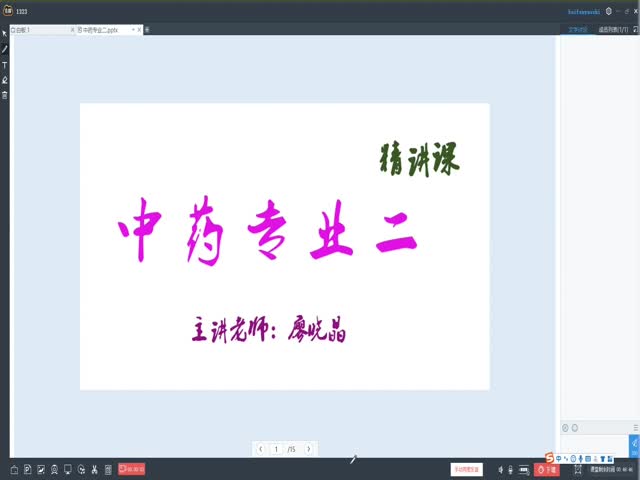Screen dimensions: 640x480
Task: Click the second round icon in chat panel
Action: [x=575, y=428]
